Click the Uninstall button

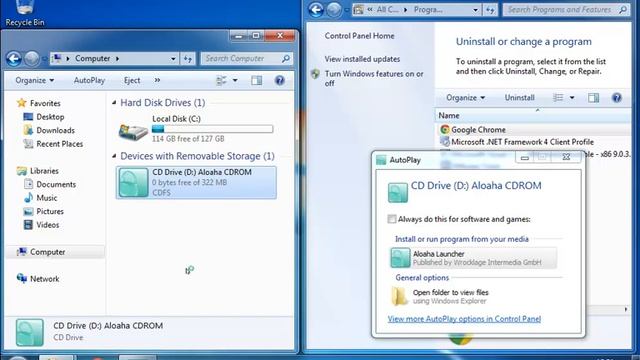(520, 98)
